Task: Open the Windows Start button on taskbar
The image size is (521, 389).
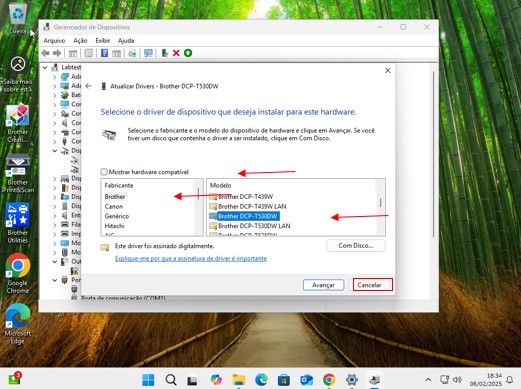Action: pos(148,380)
